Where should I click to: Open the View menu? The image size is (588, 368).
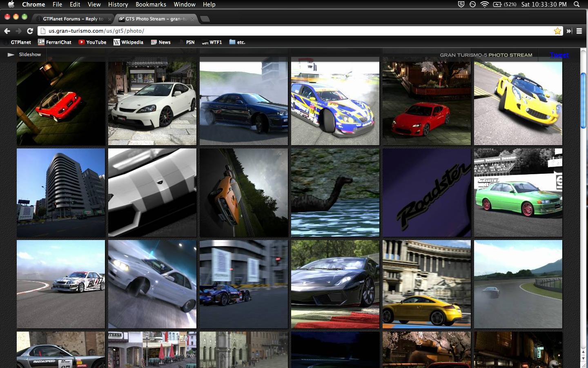[x=94, y=4]
